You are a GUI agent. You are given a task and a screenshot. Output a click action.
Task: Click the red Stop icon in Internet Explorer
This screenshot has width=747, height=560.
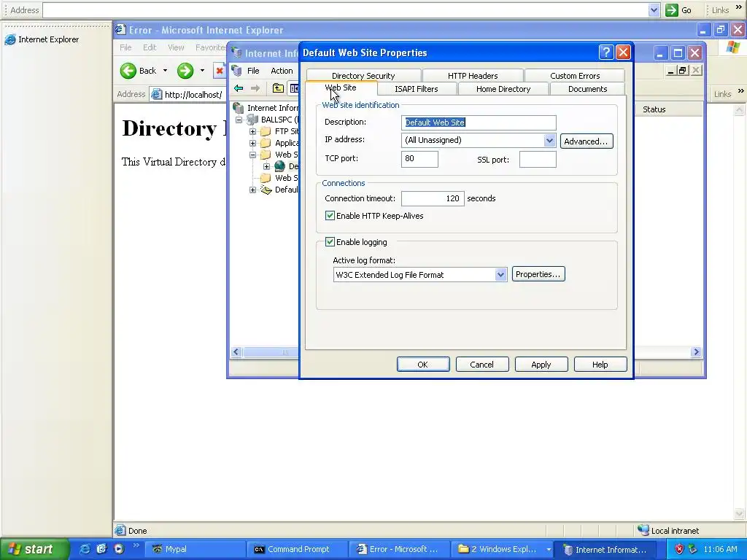(219, 71)
